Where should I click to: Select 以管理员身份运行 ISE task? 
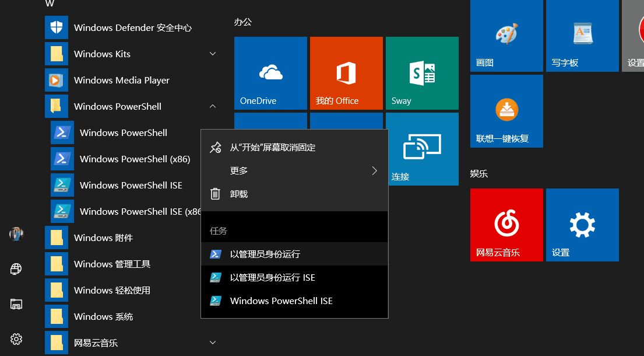click(294, 277)
